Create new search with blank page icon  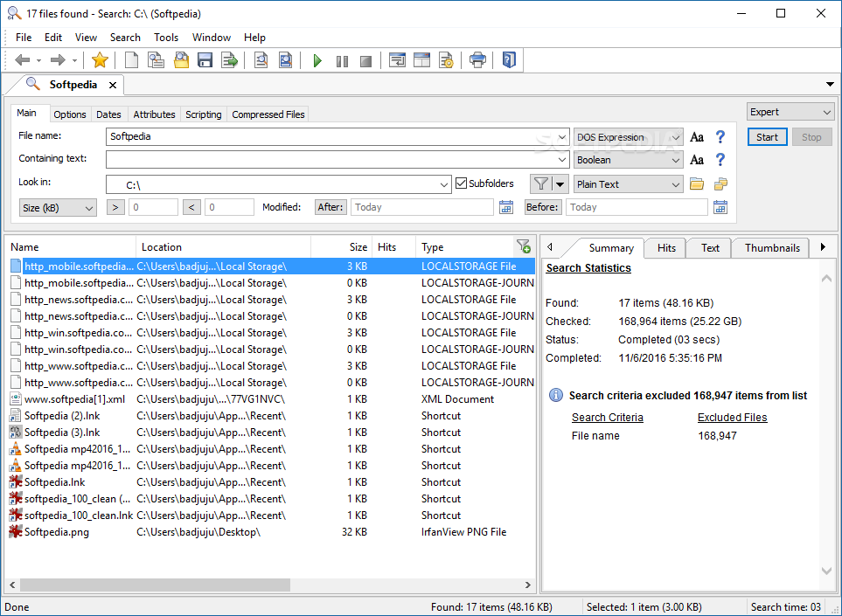click(131, 60)
